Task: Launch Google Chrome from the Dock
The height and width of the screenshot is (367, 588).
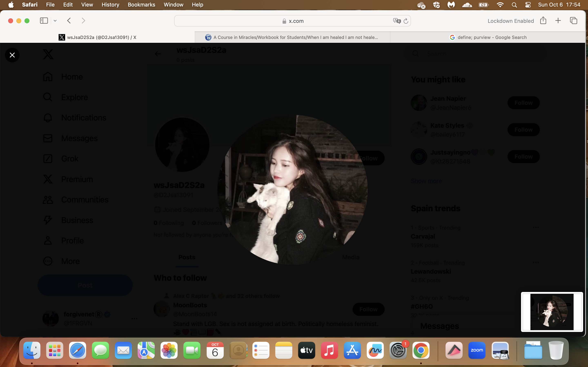Action: click(421, 350)
